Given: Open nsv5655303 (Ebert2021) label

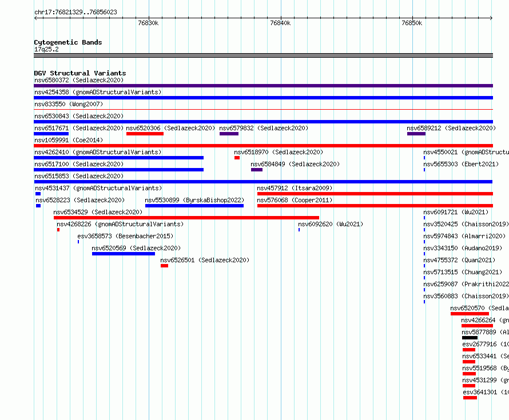Looking at the screenshot, I should pos(461,164).
